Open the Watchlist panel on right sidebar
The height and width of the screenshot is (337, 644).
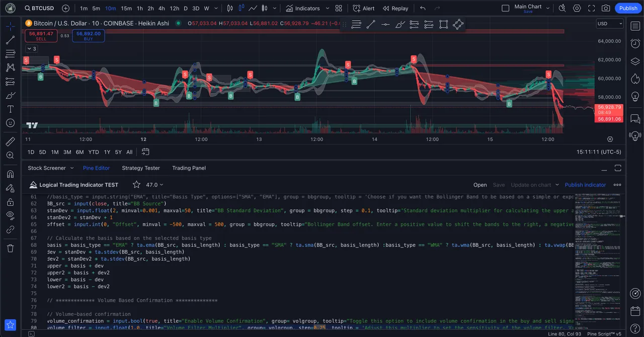(635, 26)
